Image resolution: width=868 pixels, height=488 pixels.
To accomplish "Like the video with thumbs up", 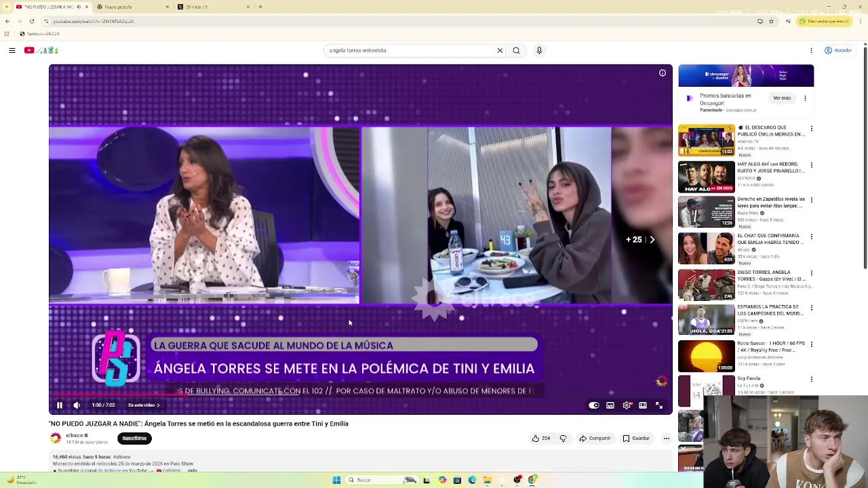I will click(x=540, y=439).
